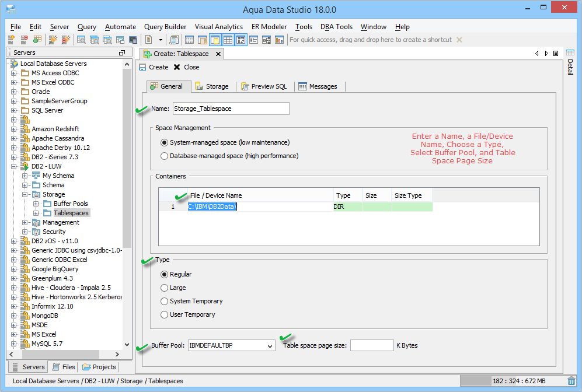Click the trash can icon in status bar

click(x=571, y=381)
